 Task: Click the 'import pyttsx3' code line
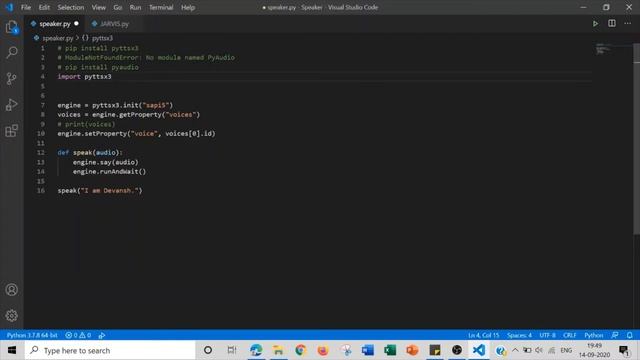coord(84,76)
